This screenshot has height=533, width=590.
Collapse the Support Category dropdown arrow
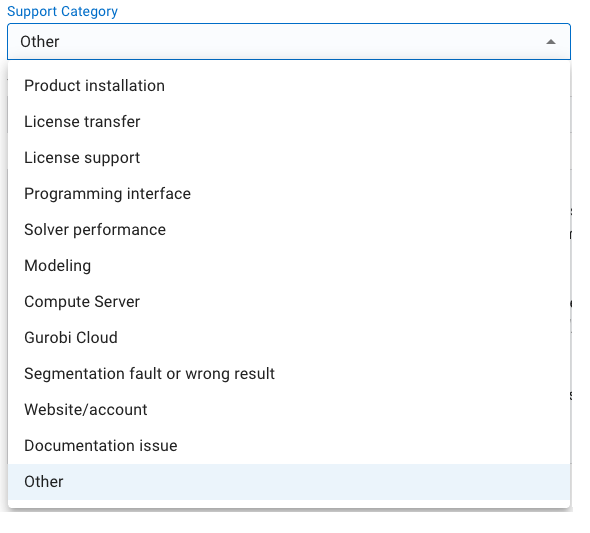[x=550, y=42]
